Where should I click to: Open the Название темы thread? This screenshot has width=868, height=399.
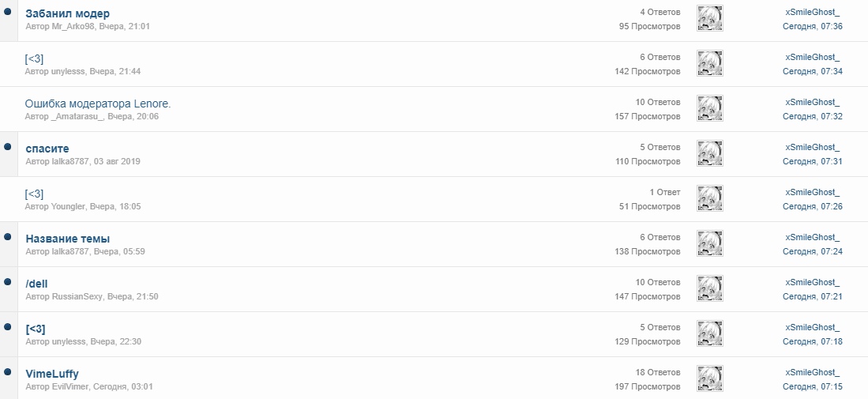coord(68,239)
